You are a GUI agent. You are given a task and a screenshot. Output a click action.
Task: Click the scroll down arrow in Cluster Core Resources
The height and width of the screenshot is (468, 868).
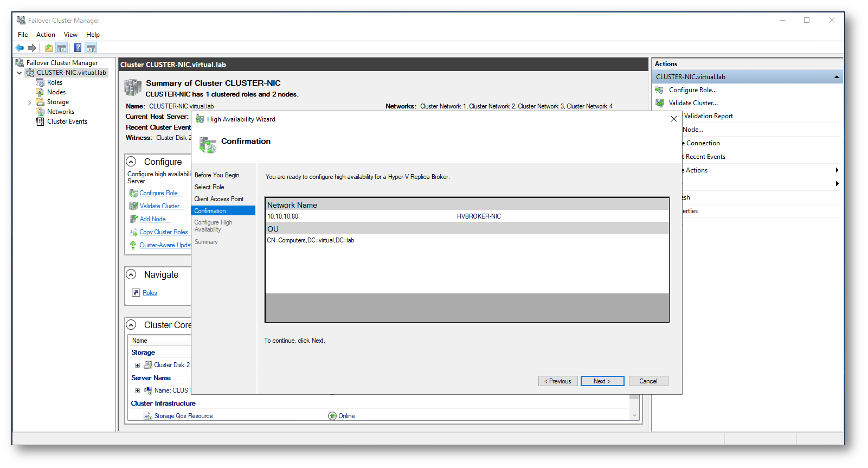pyautogui.click(x=634, y=416)
